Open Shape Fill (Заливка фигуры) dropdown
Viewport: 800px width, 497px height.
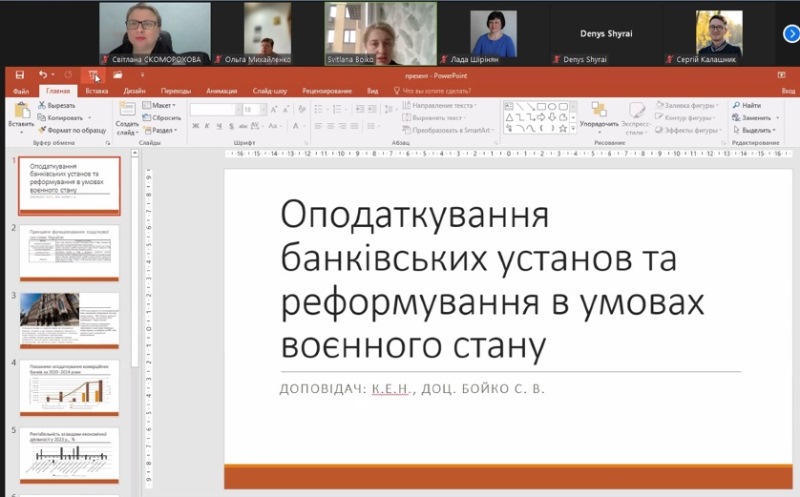coord(687,105)
